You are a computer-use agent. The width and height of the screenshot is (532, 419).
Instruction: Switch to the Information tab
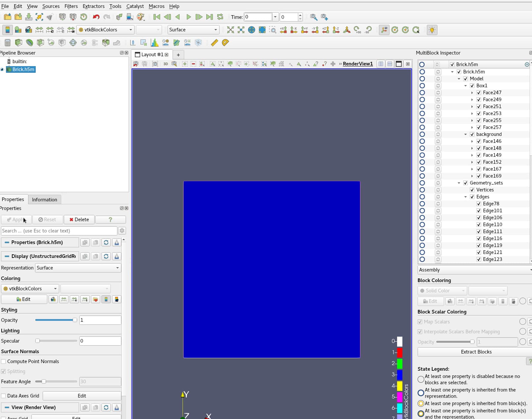44,199
